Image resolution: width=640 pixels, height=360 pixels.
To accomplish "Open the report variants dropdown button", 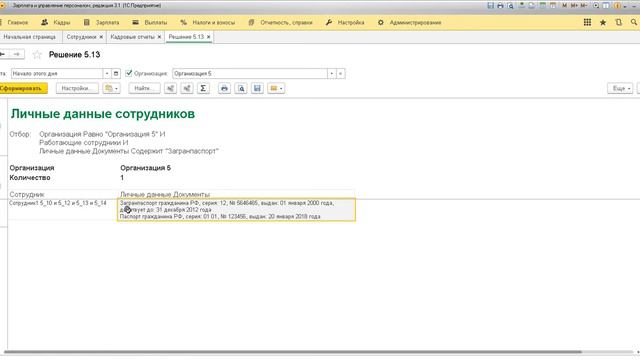I will click(111, 88).
